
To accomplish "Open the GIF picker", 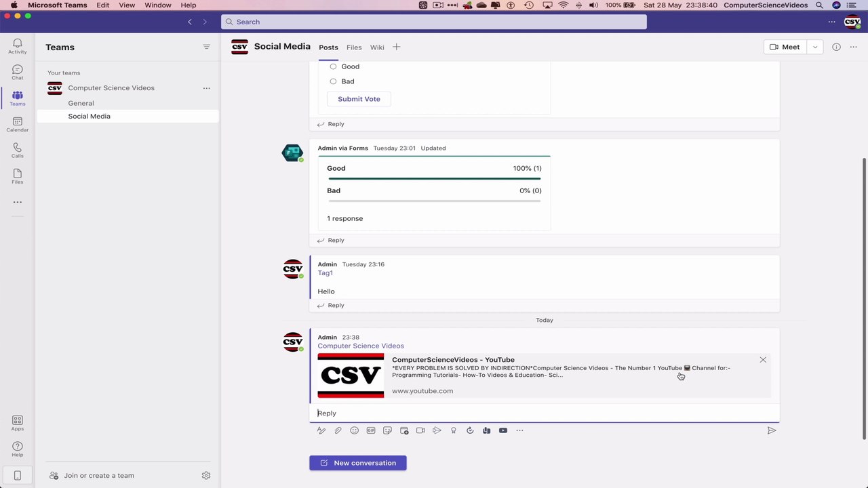I will coord(371,430).
